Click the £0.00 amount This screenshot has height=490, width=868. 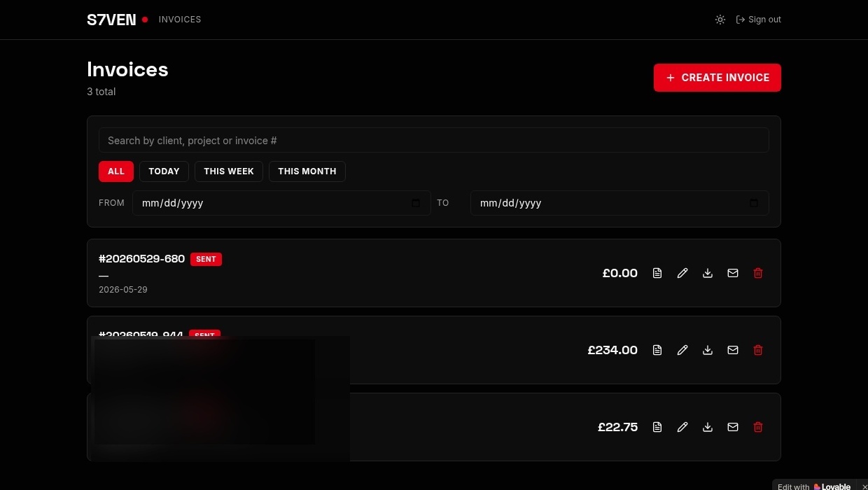coord(620,273)
